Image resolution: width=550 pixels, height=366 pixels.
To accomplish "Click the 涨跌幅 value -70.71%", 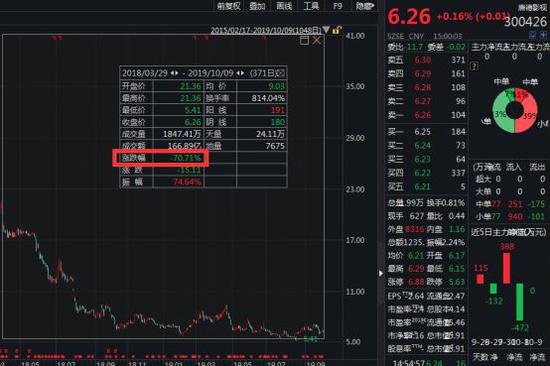I will pyautogui.click(x=185, y=158).
